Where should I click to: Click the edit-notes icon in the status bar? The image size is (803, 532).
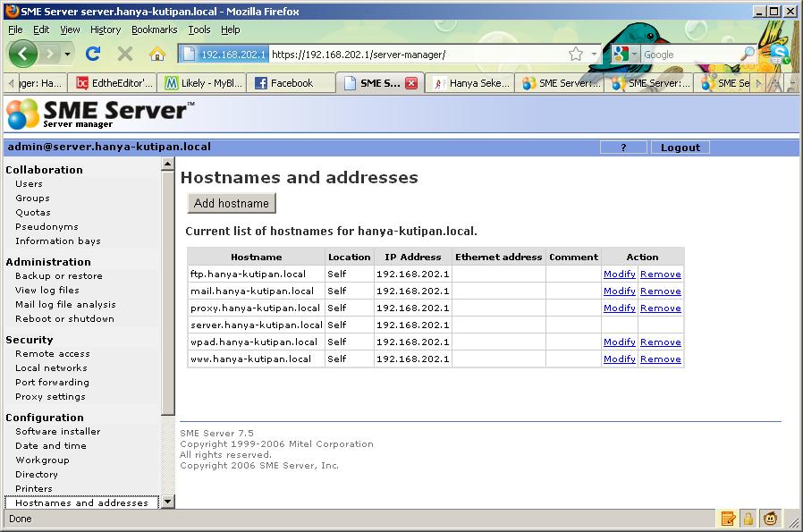[728, 518]
